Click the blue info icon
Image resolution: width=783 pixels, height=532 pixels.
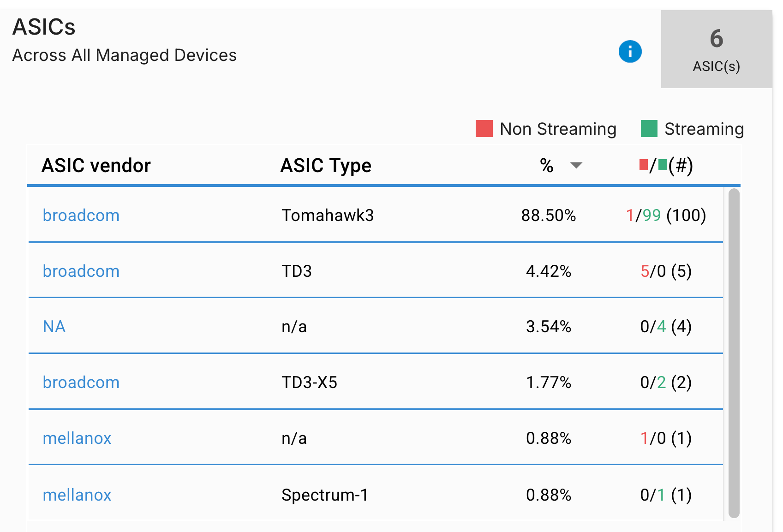[630, 51]
